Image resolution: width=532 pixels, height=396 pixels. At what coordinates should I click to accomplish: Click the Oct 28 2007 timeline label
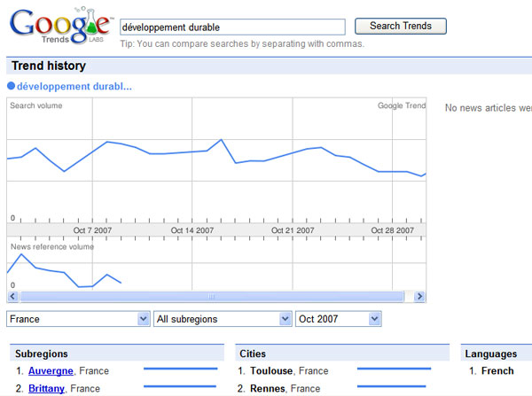392,230
